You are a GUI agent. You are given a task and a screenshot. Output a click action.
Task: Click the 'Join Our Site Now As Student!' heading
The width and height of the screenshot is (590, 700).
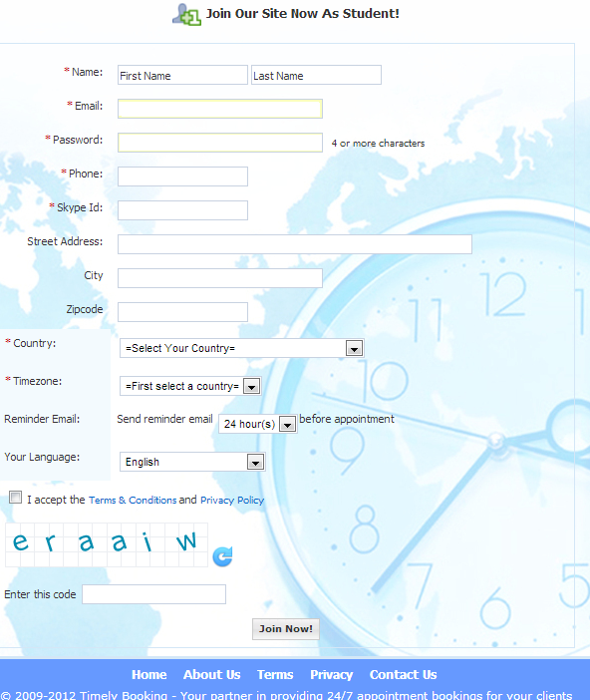303,14
